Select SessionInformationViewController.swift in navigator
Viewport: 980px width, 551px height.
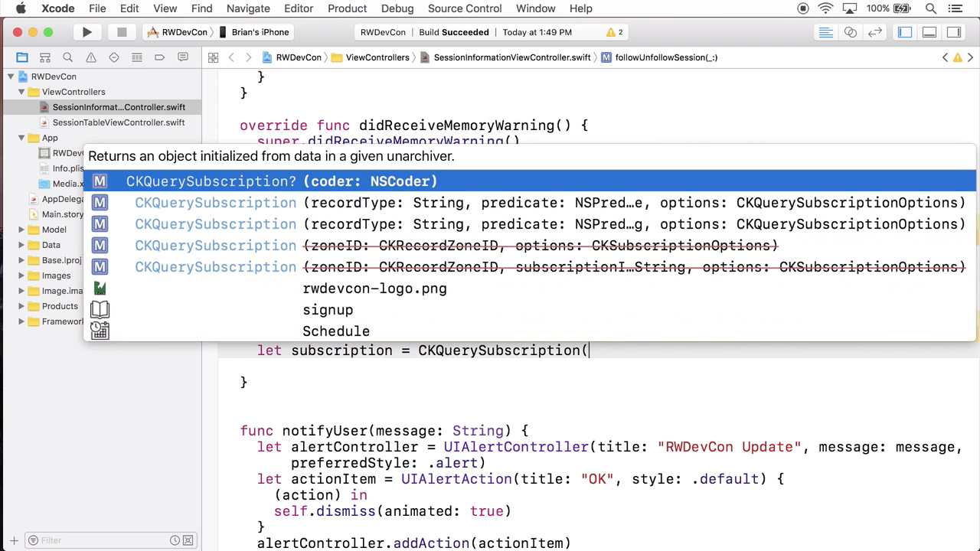[x=101, y=107]
